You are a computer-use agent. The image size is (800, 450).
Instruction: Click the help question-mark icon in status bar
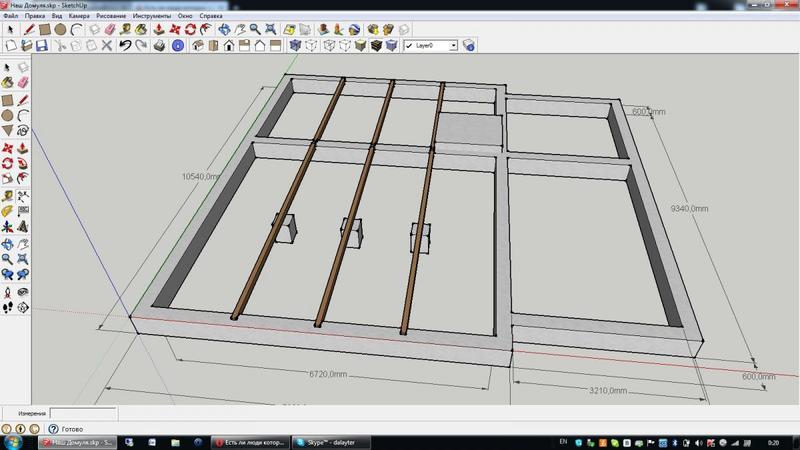53,429
